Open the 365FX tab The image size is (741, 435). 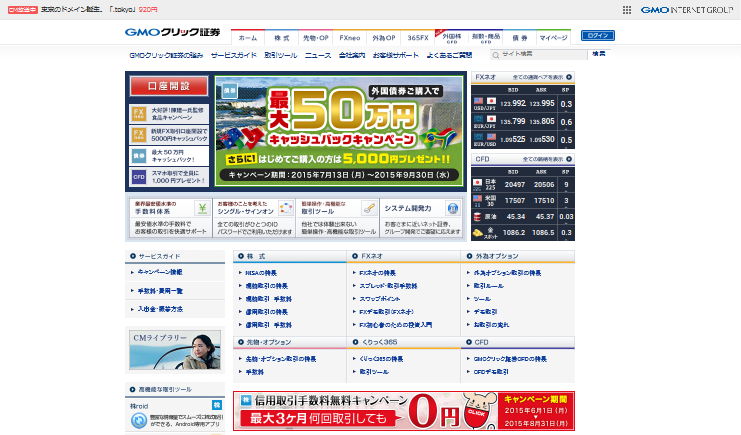tap(418, 38)
